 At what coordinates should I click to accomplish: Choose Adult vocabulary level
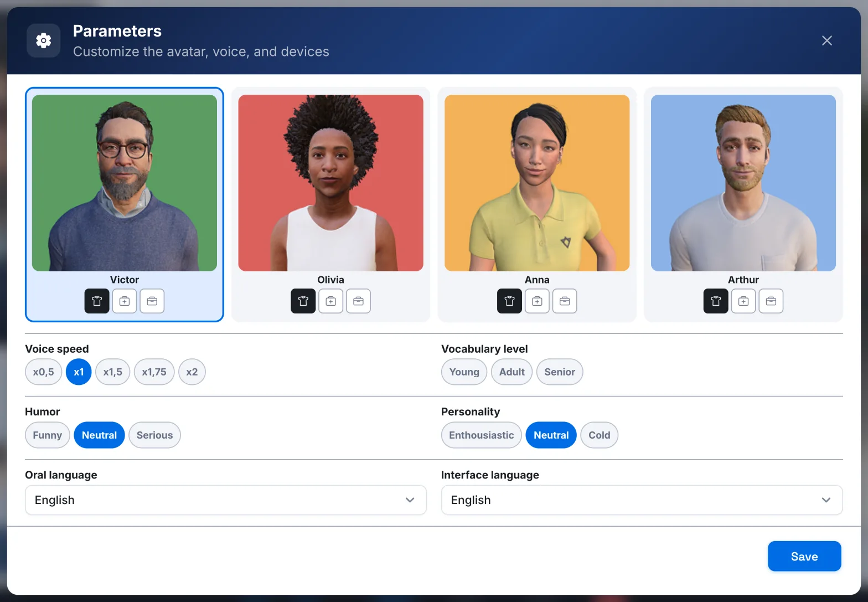[512, 372]
